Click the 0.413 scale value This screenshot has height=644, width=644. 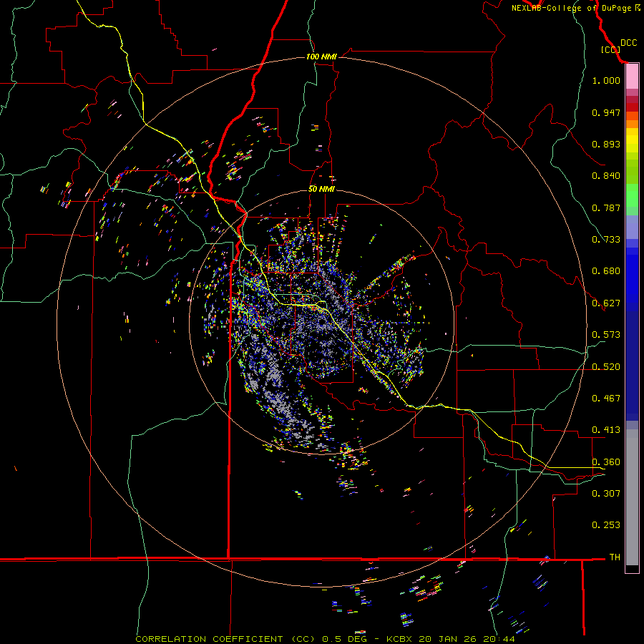[606, 430]
